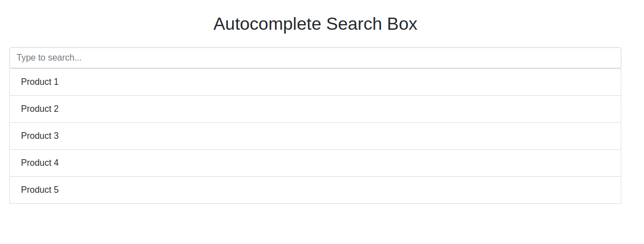Pick the Product 3 suggestion
644x244 pixels.
[315, 136]
